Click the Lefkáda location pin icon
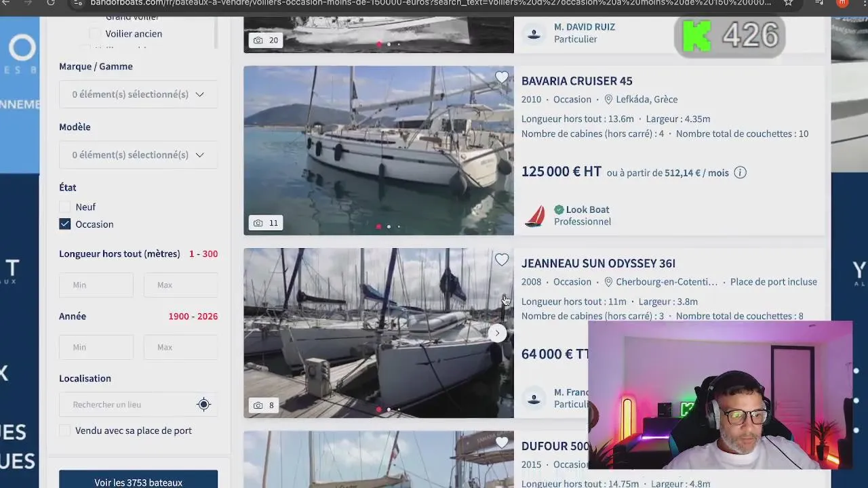Image resolution: width=868 pixels, height=488 pixels. 608,100
